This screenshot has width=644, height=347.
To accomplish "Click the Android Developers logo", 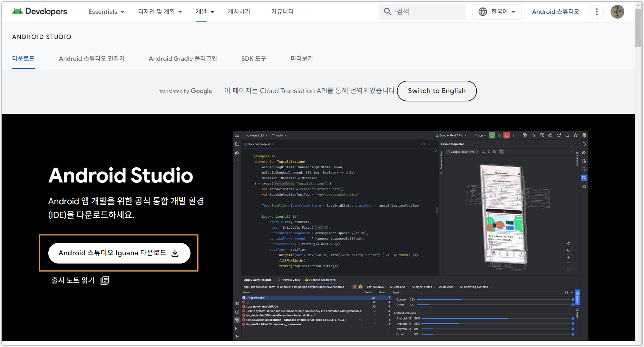I will pos(39,11).
